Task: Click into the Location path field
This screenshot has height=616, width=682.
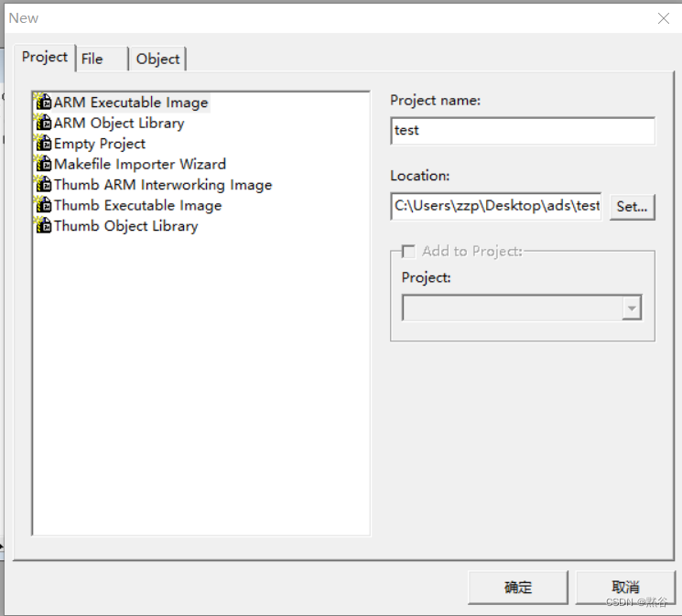Action: point(496,206)
